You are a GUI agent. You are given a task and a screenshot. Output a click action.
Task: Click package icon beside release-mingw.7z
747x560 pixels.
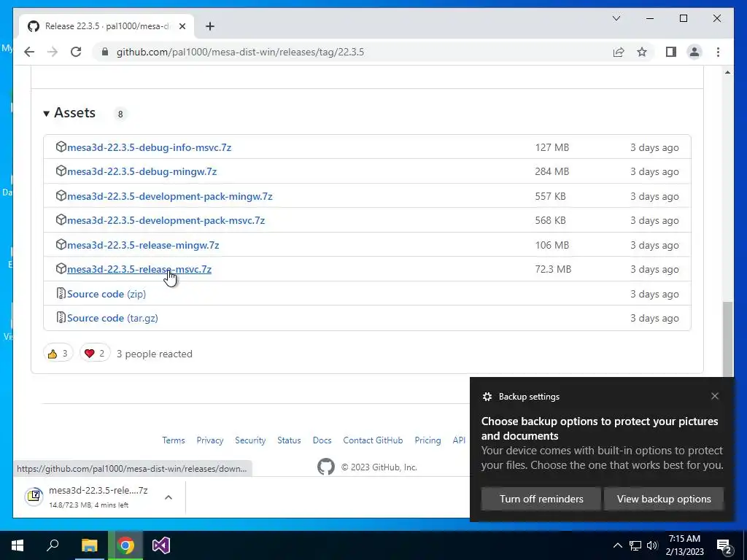click(x=61, y=244)
